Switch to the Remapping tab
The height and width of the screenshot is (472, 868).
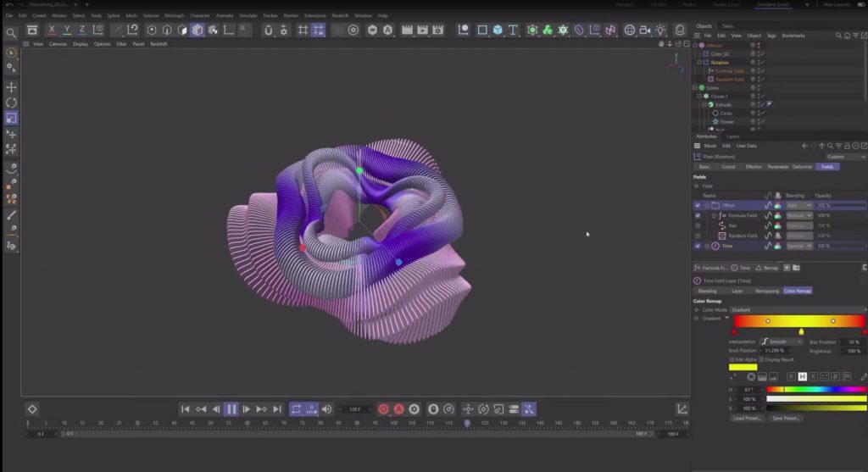point(766,291)
